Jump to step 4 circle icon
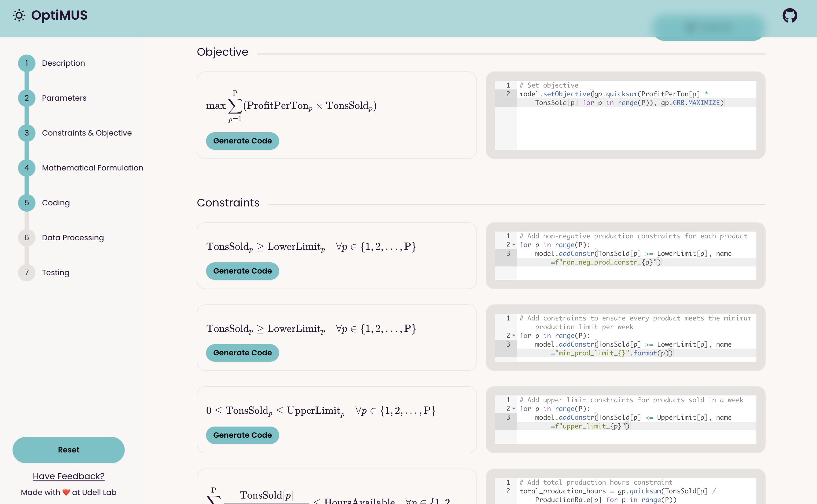 point(27,168)
